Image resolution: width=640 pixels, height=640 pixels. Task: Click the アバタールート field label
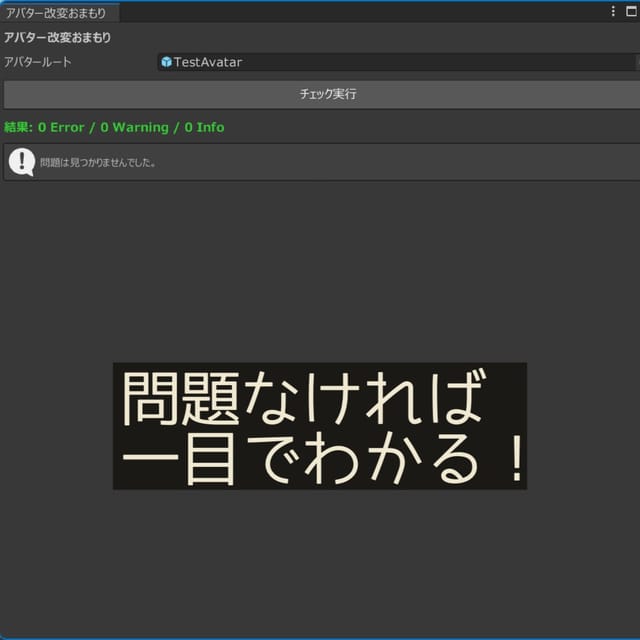coord(38,62)
